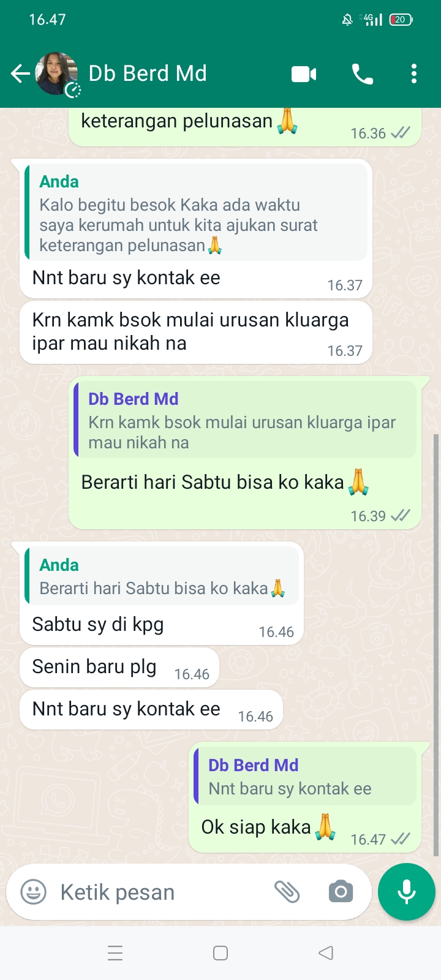Tap quoted reply 'Krn kamk bsok mulai urusan'
The image size is (441, 980).
pos(245,420)
